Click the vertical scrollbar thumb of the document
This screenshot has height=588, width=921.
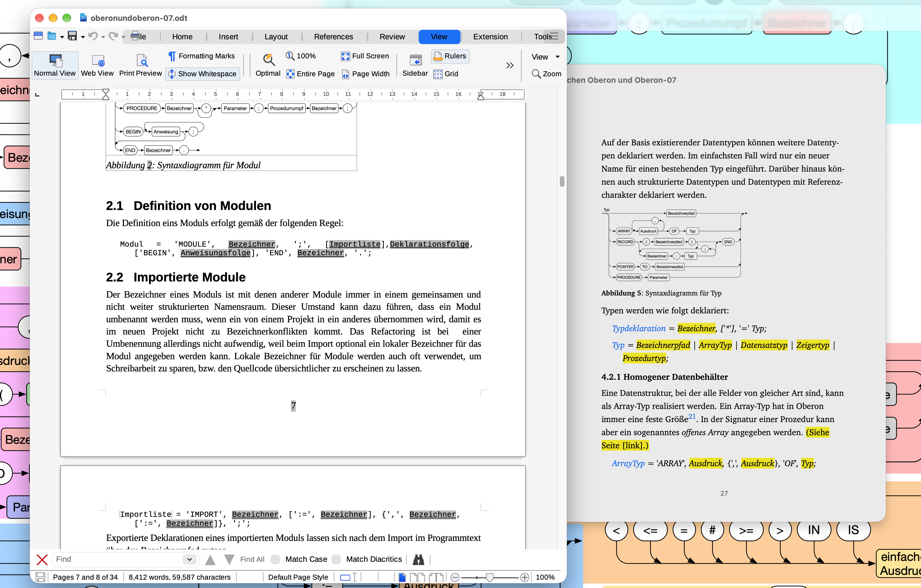click(x=562, y=181)
